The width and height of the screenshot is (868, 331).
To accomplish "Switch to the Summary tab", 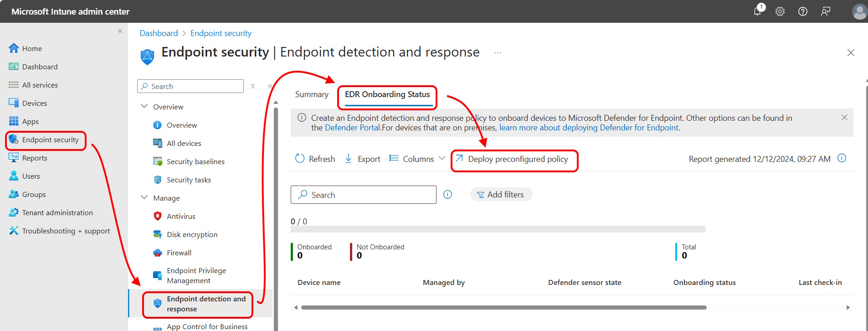I will (x=312, y=94).
